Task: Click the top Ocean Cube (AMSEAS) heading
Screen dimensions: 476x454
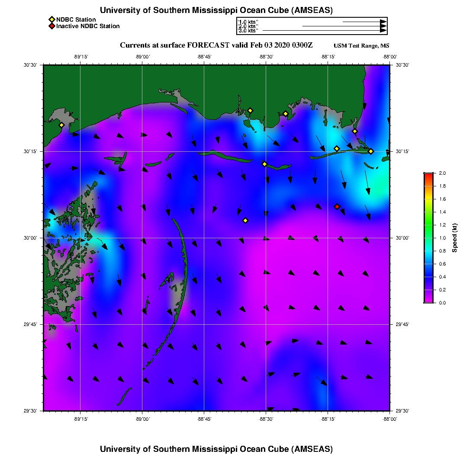Action: tap(216, 10)
